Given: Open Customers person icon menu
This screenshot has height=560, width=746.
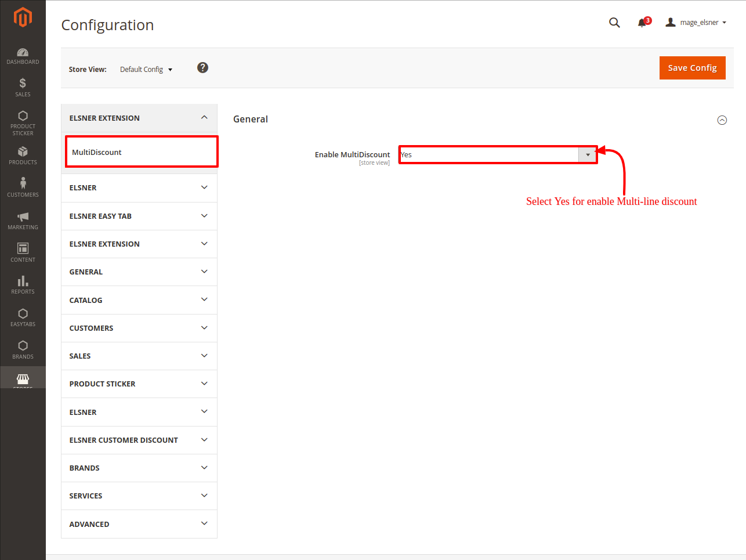Looking at the screenshot, I should [x=23, y=187].
